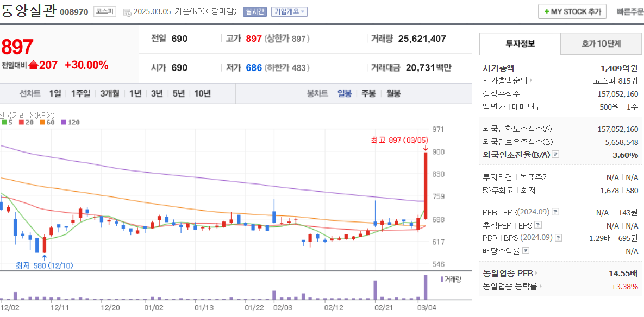Switch to the 투자정보 tab
644x317 pixels.
coord(520,43)
